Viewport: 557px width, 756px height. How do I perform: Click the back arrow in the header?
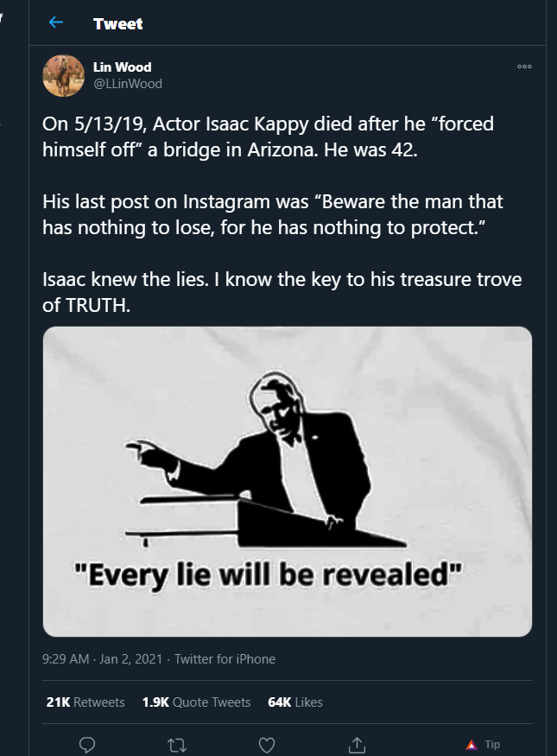pyautogui.click(x=56, y=22)
